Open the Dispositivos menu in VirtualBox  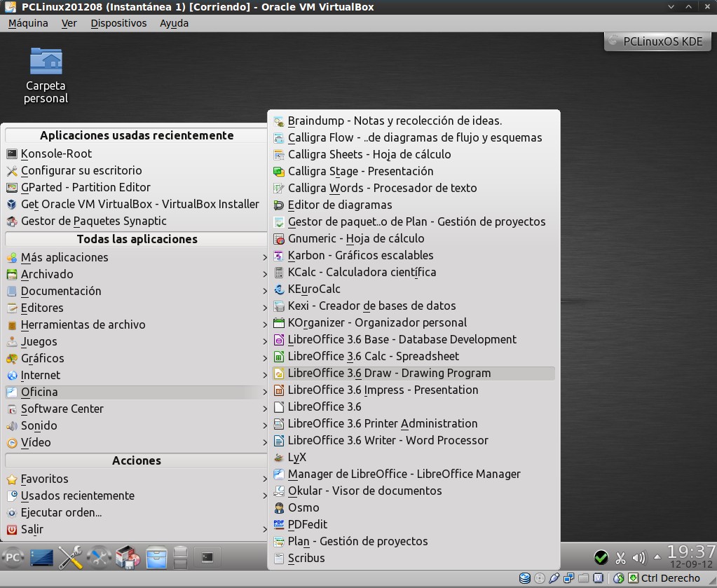coord(118,23)
